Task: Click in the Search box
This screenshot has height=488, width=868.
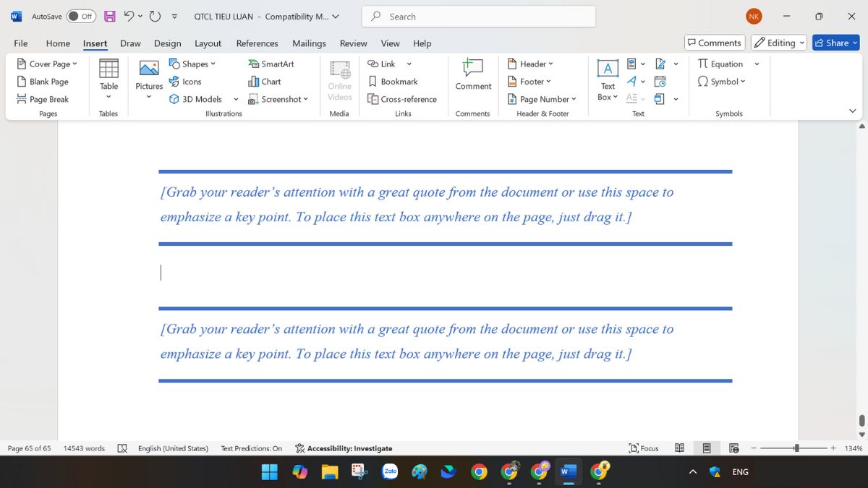Action: pos(479,16)
